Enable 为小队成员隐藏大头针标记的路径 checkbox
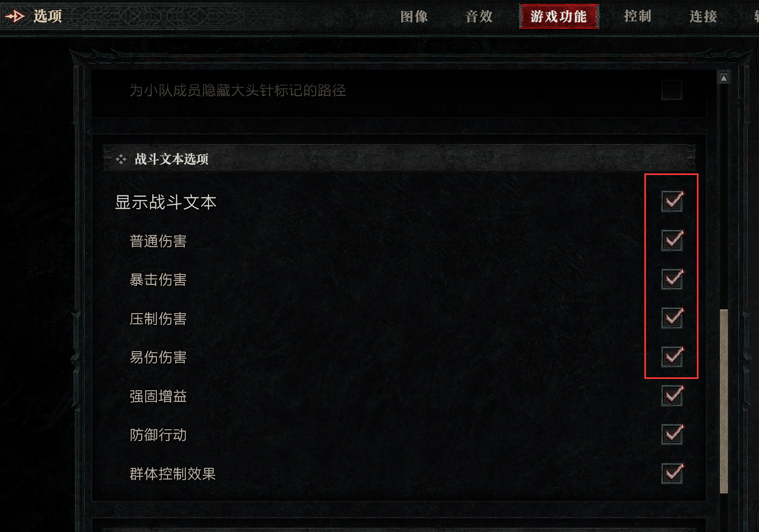The height and width of the screenshot is (532, 759). pos(672,90)
